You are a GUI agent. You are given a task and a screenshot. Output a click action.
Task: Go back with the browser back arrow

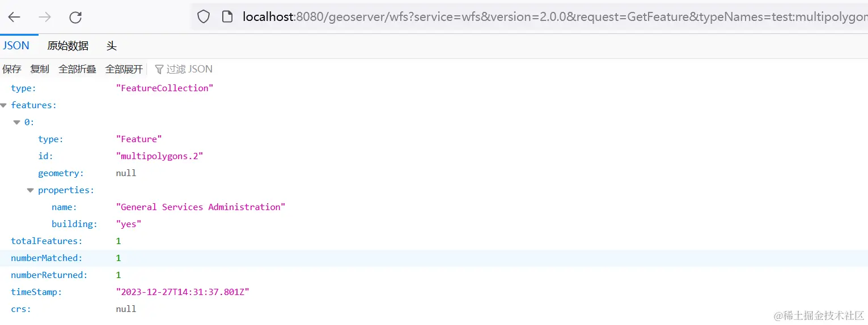tap(14, 17)
